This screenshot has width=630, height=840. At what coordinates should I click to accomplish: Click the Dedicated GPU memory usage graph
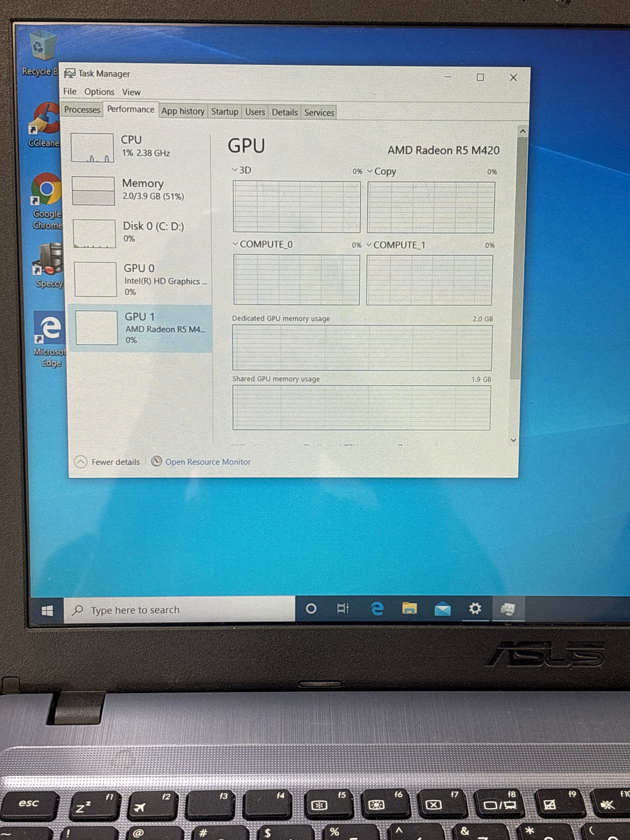(x=362, y=348)
